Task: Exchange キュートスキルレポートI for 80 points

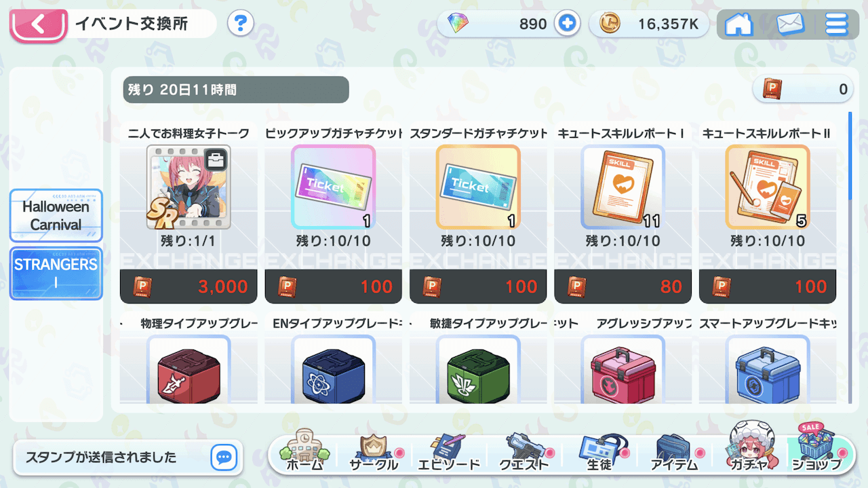Action: pos(623,286)
